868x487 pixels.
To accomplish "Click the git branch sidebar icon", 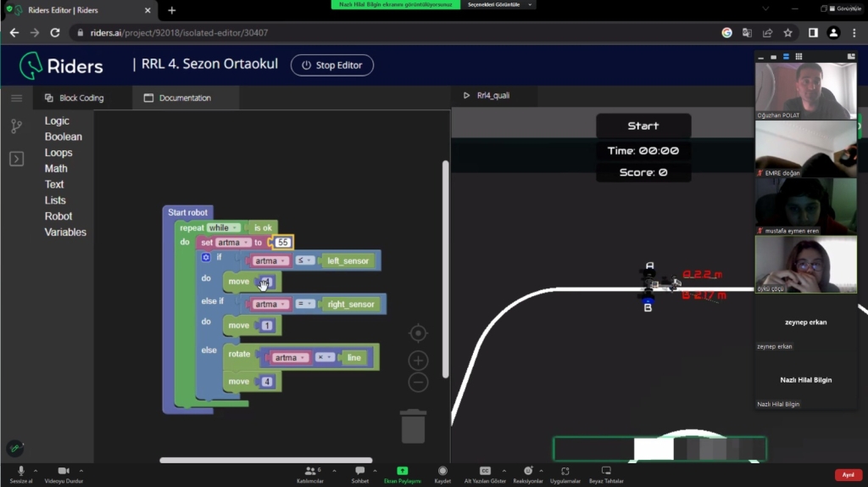I will (16, 126).
